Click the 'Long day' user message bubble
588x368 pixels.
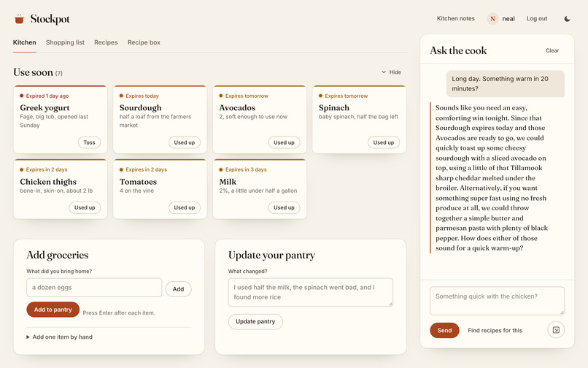(x=505, y=84)
